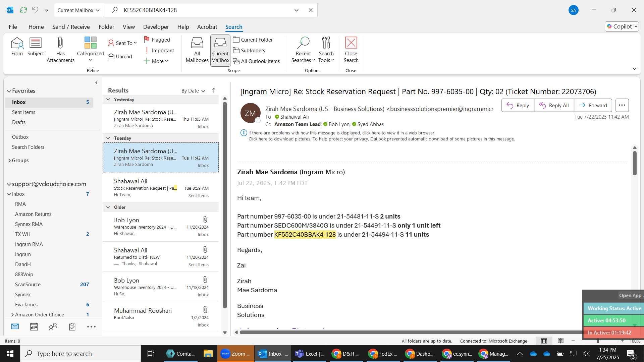Viewport: 644px width, 362px height.
Task: Click the Reply button
Action: coord(518,105)
